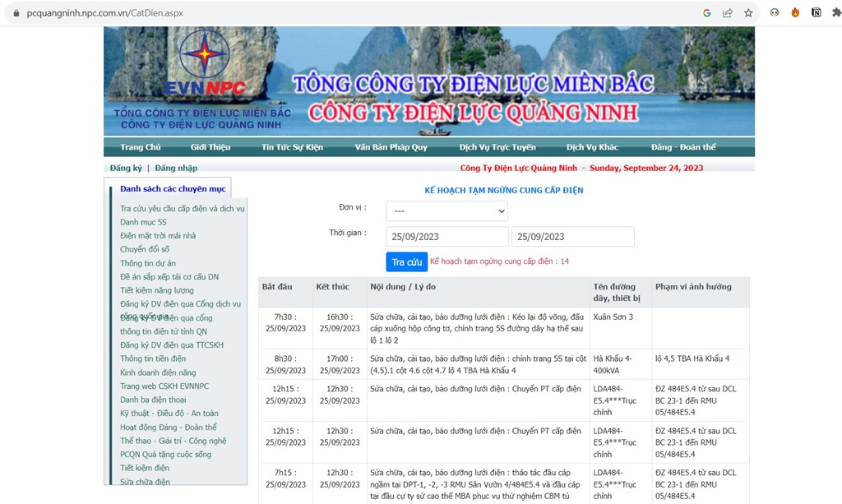The width and height of the screenshot is (842, 504).
Task: Open Tin Tức Sự Kiện menu
Action: point(292,147)
